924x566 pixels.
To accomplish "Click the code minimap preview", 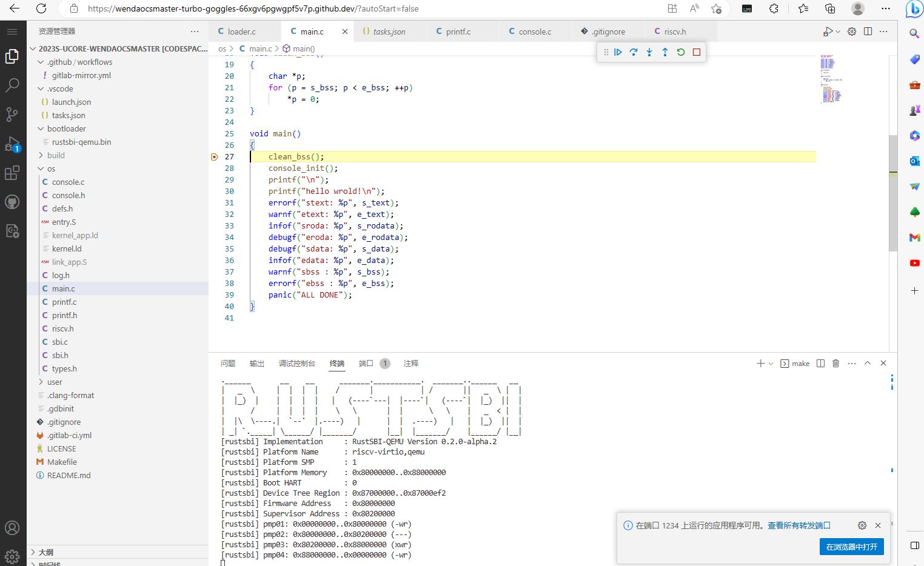I will click(831, 79).
